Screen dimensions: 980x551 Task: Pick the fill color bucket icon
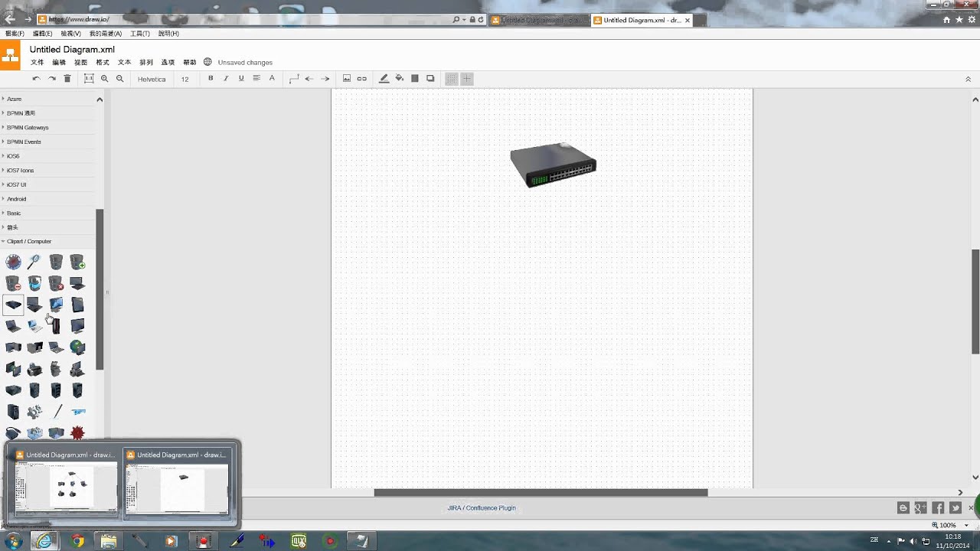[400, 79]
